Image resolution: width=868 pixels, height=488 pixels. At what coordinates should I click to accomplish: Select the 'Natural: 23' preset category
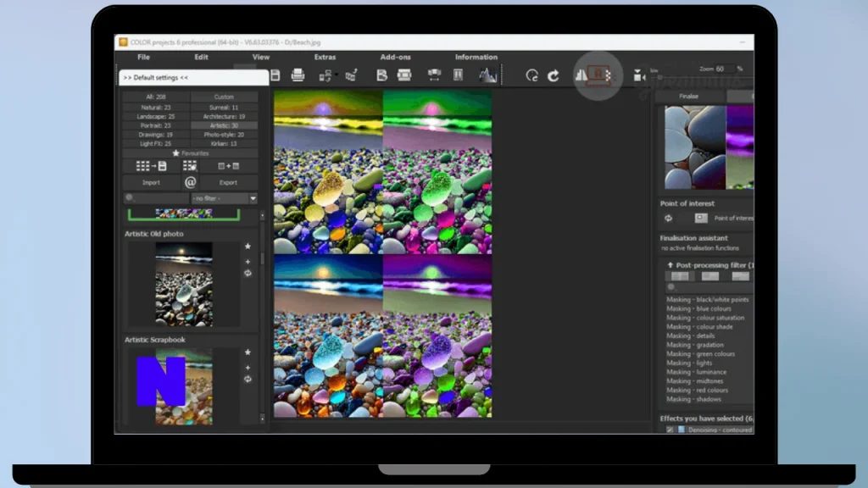[156, 108]
